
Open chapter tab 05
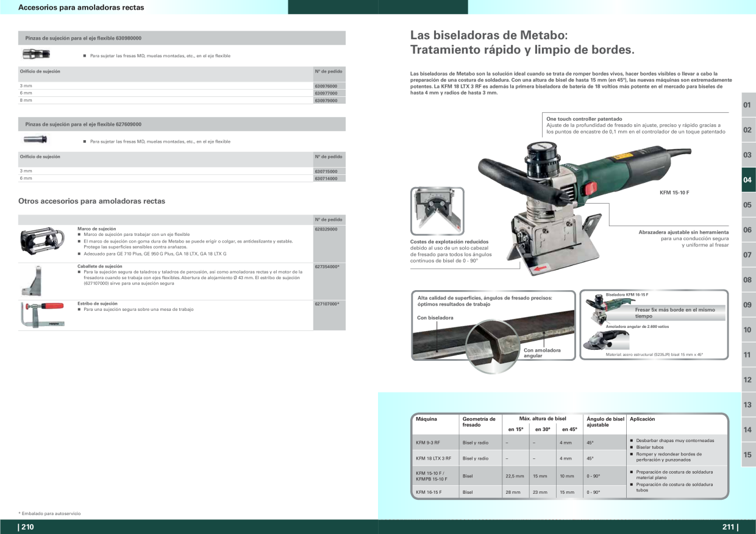click(748, 205)
